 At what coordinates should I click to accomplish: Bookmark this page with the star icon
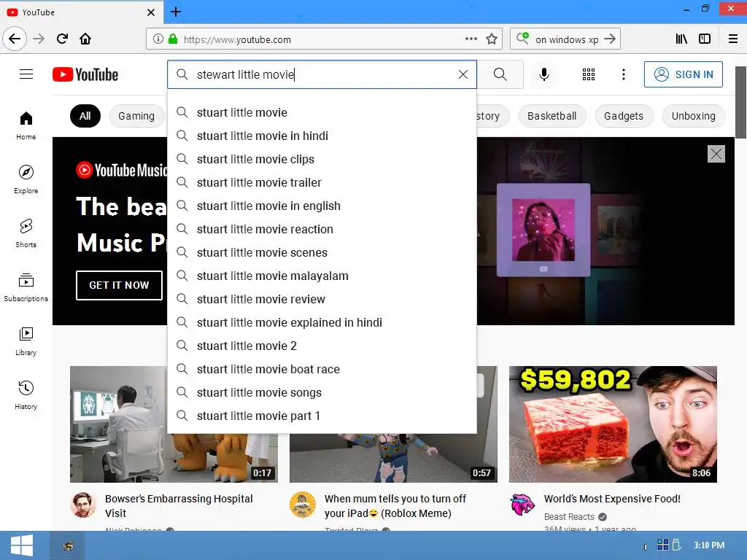coord(492,39)
